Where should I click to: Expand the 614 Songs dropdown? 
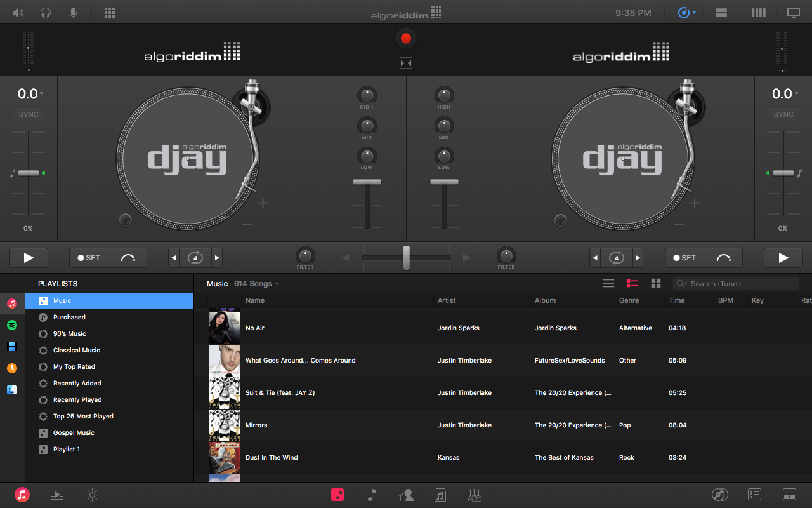coord(256,284)
